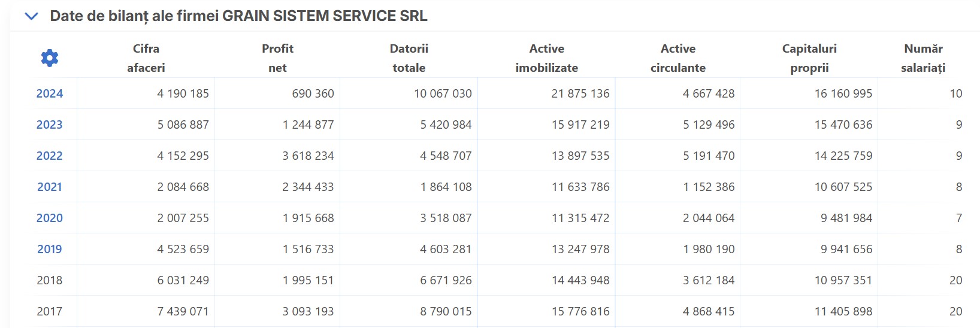
Task: Select net profit value 1 516 733
Action: 308,249
